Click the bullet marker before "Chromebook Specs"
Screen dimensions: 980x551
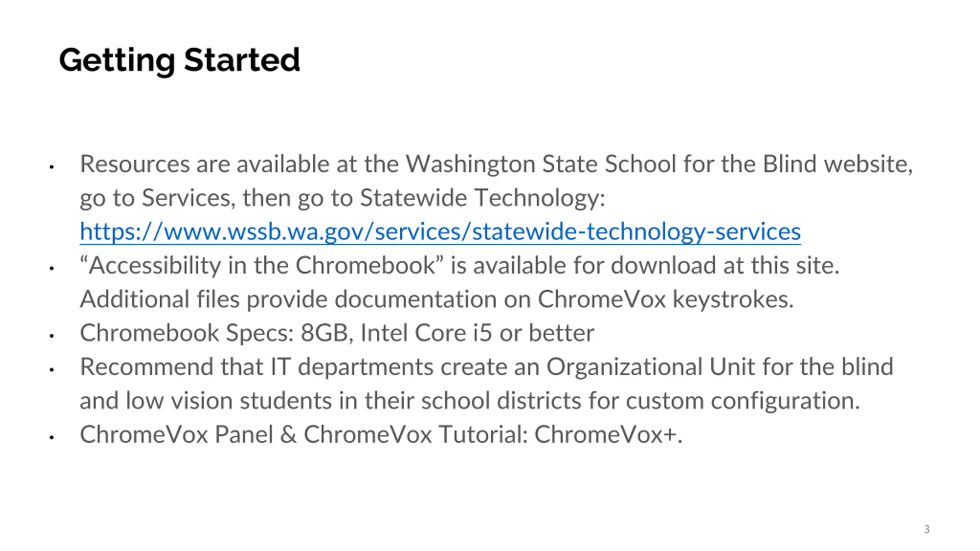[x=52, y=336]
